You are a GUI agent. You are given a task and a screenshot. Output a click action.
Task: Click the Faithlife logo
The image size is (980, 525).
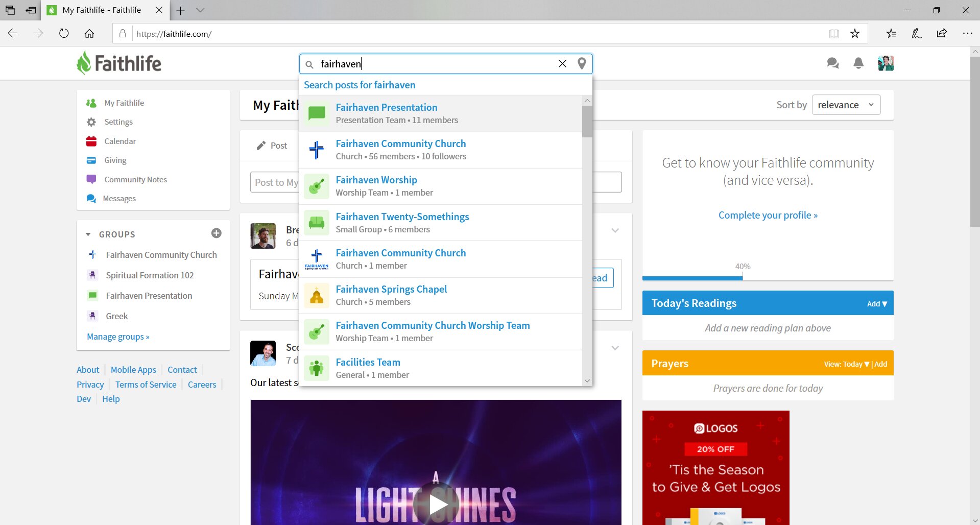click(118, 63)
